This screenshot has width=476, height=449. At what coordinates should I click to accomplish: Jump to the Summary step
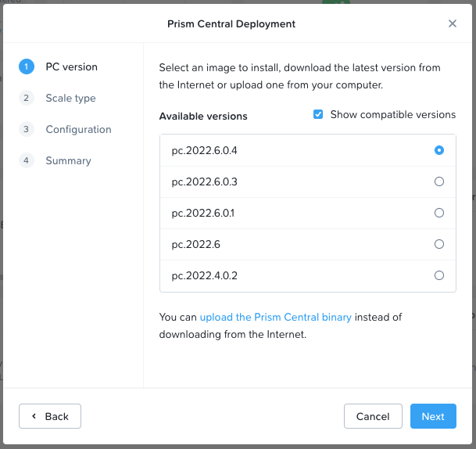(x=68, y=161)
